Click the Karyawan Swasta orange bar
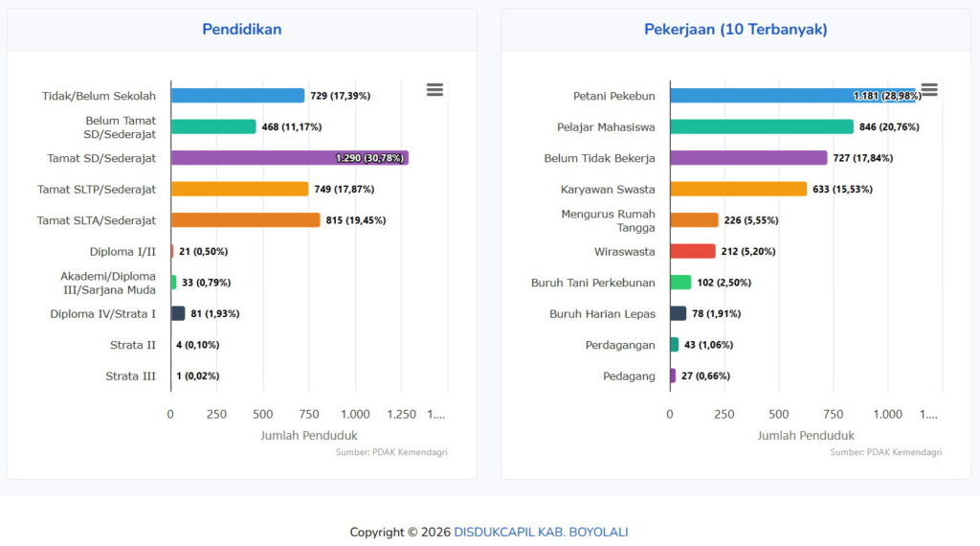The width and height of the screenshot is (980, 546). (x=738, y=189)
